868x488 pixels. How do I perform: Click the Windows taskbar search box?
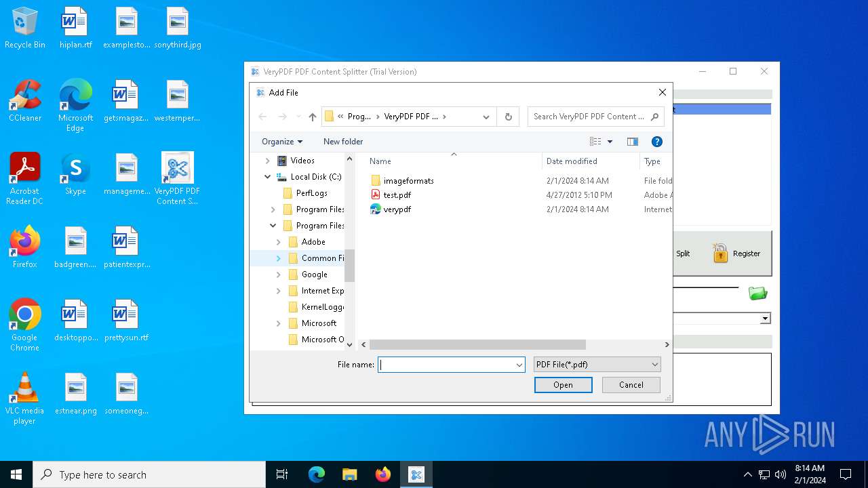coord(149,474)
